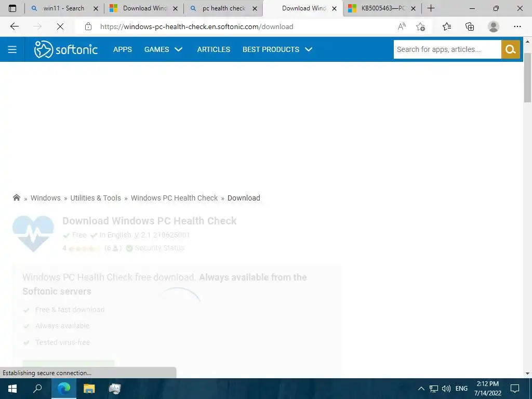Open the APPS menu item
Viewport: 532px width, 399px height.
[123, 49]
